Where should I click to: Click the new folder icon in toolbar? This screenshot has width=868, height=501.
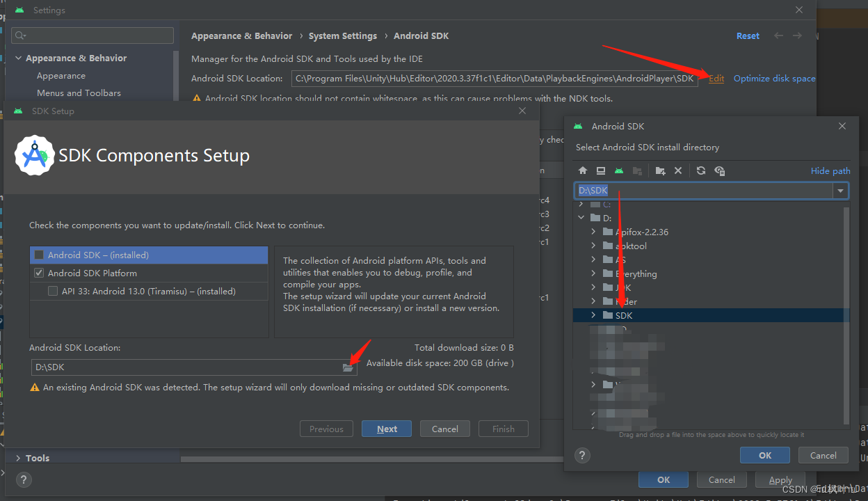click(661, 170)
